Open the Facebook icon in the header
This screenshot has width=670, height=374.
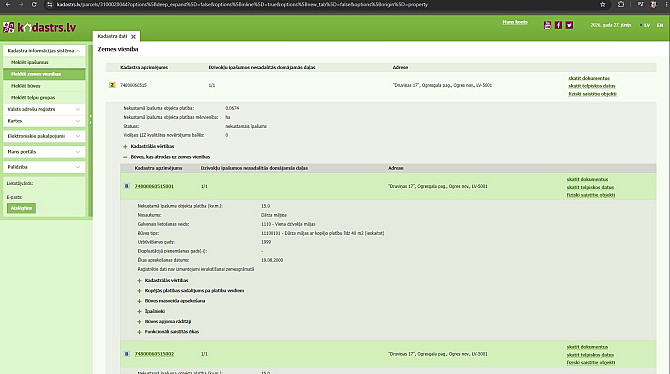[x=558, y=25]
